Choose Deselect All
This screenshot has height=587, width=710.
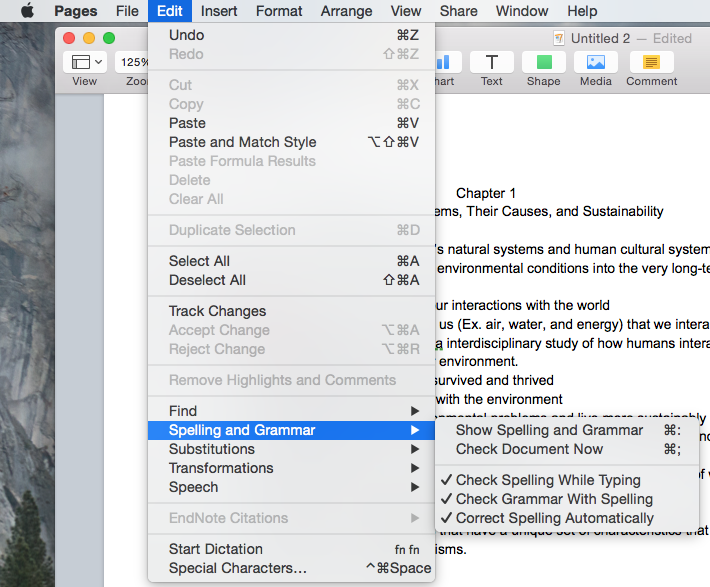pyautogui.click(x=291, y=280)
